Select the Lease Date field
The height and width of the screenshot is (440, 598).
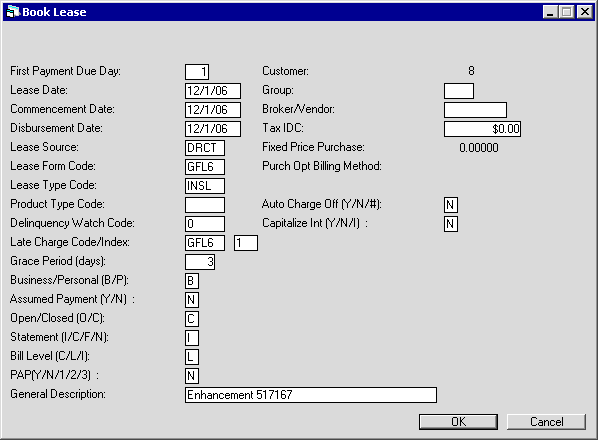213,91
